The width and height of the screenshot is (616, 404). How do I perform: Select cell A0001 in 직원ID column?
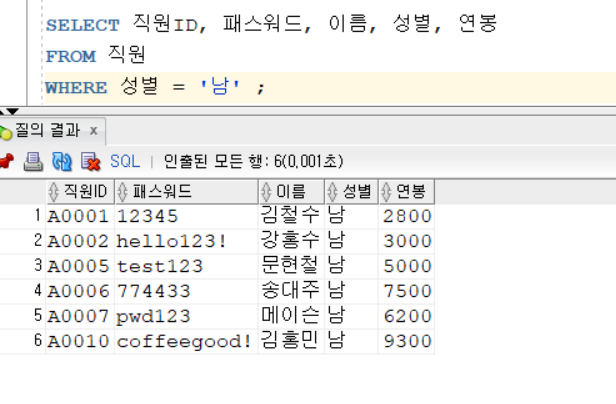[80, 216]
